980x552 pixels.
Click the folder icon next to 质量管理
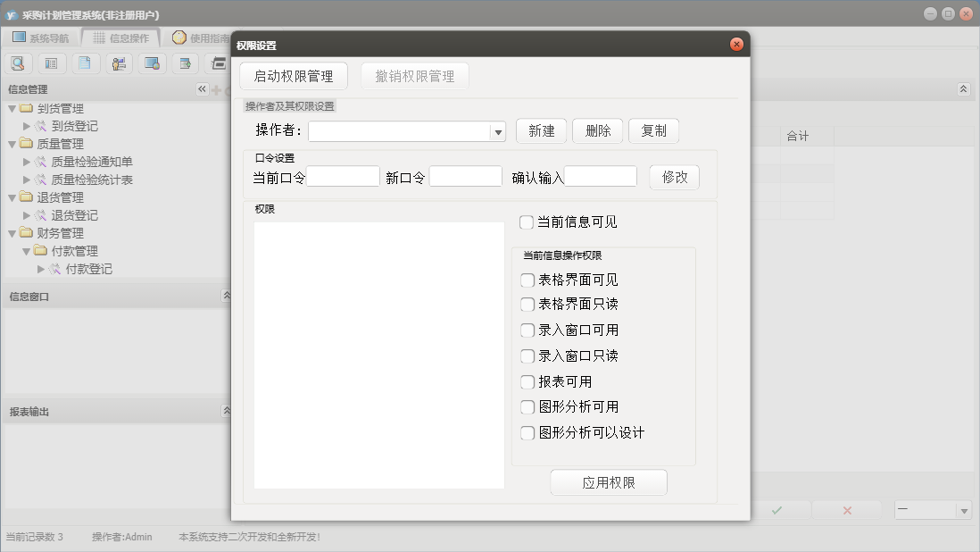tap(26, 144)
